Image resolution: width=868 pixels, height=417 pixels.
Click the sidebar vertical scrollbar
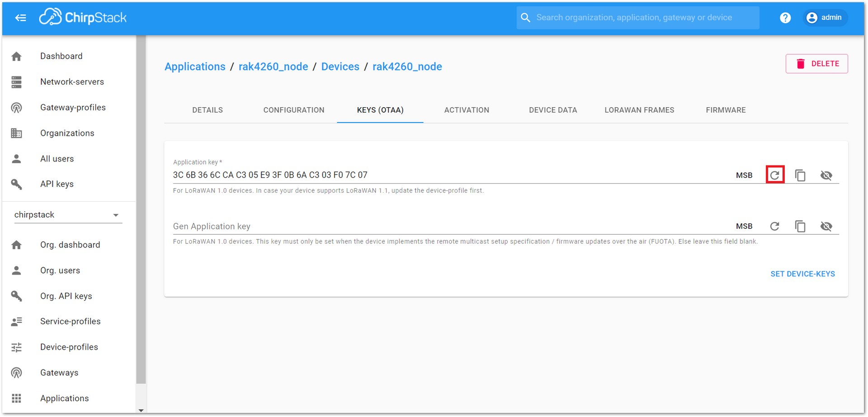pos(141,209)
